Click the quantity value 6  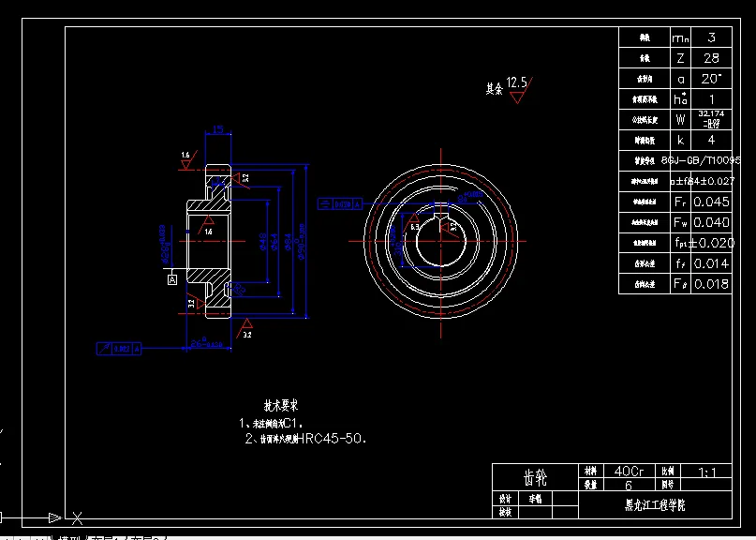629,485
